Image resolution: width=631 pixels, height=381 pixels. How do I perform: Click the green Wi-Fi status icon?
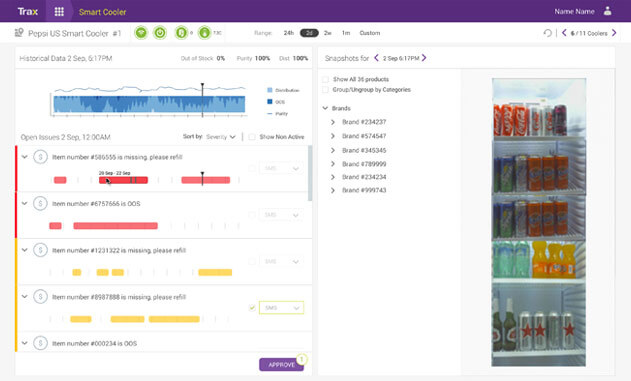[x=141, y=33]
